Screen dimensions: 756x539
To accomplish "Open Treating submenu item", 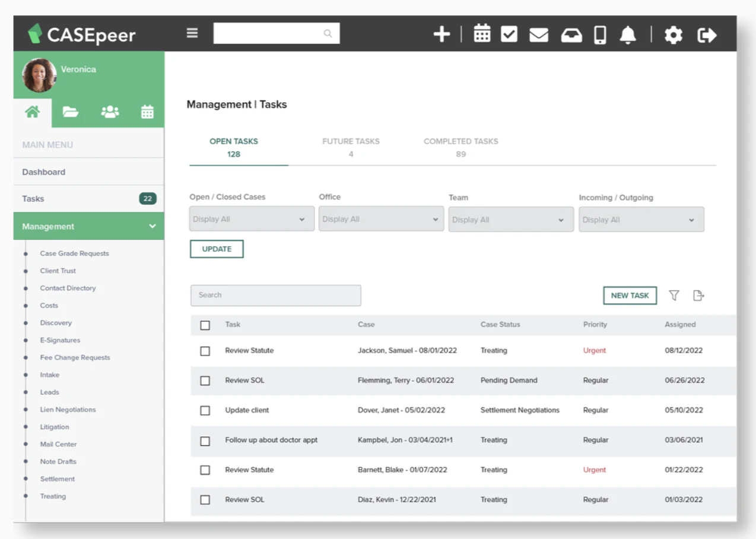I will coord(53,496).
